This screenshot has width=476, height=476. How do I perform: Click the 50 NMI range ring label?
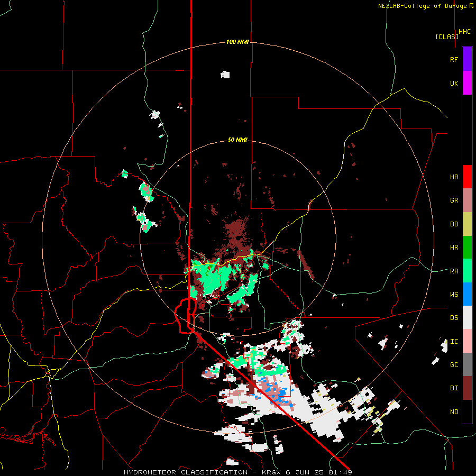click(237, 140)
